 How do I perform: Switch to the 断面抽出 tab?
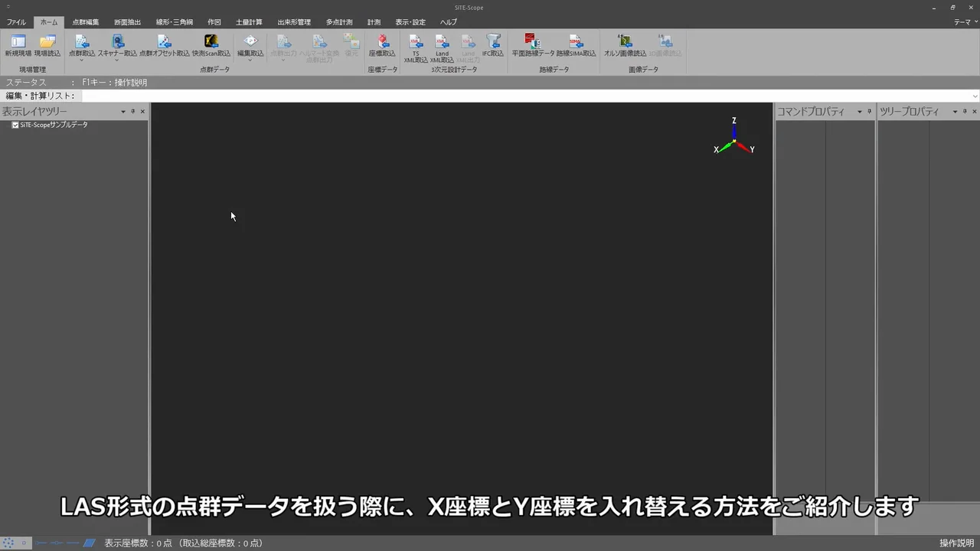click(128, 22)
